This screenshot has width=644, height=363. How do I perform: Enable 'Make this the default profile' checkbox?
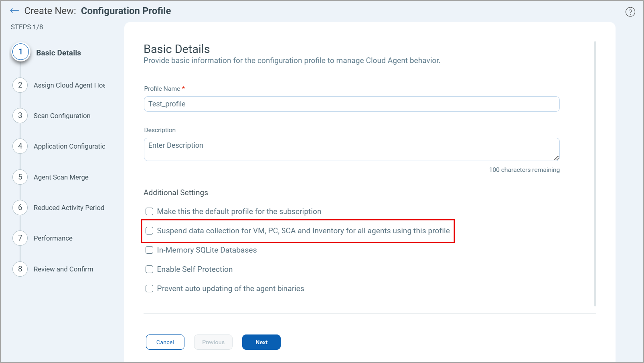click(149, 211)
